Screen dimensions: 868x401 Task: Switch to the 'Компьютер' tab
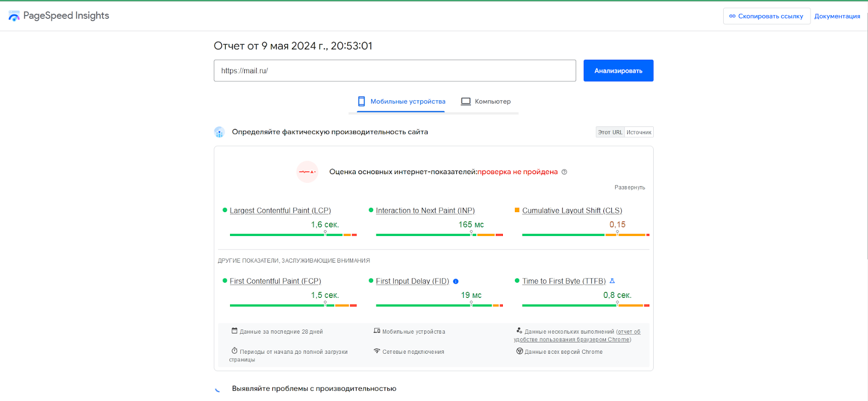pos(486,101)
